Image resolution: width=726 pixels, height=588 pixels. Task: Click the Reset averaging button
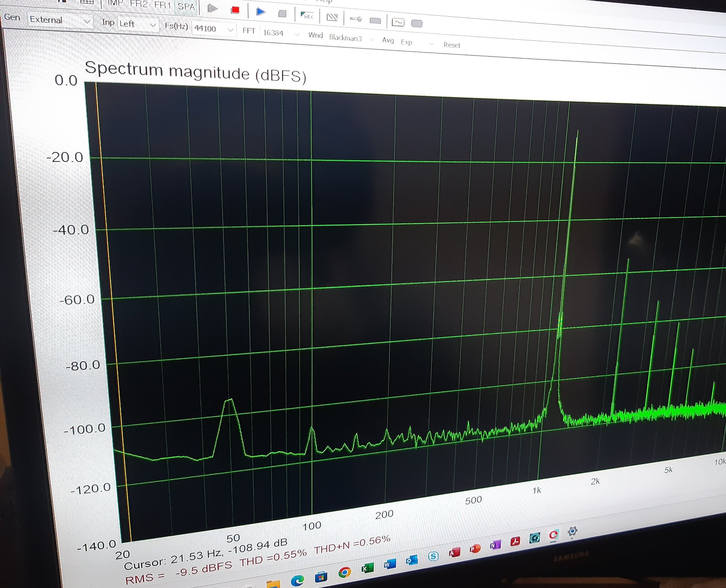coord(452,45)
